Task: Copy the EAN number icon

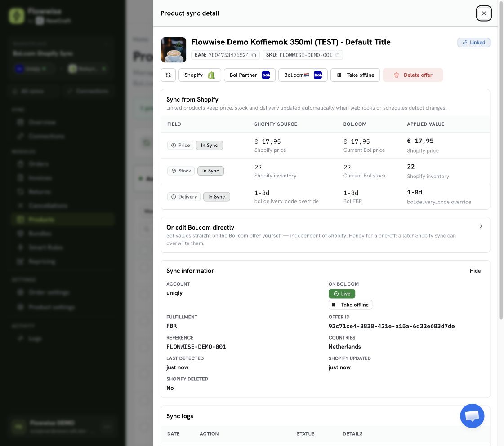Action: 254,55
